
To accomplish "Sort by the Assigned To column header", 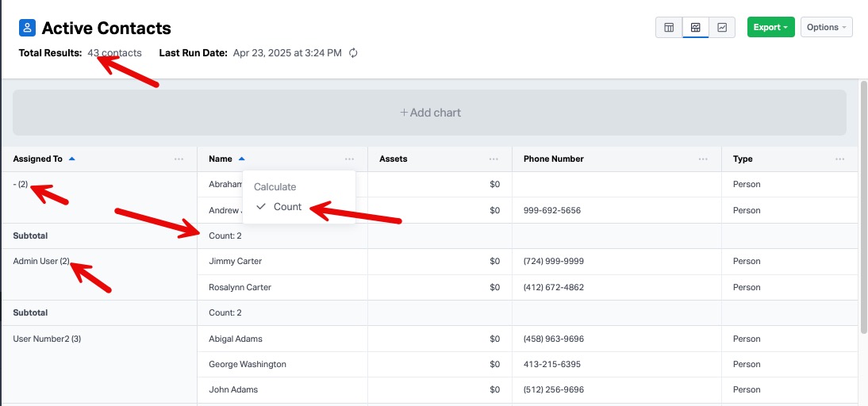I will [x=37, y=159].
